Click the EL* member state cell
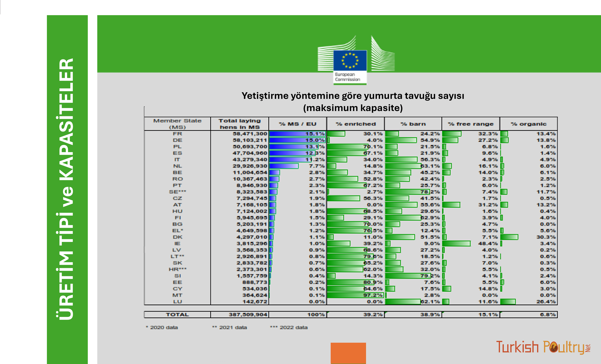 click(177, 231)
